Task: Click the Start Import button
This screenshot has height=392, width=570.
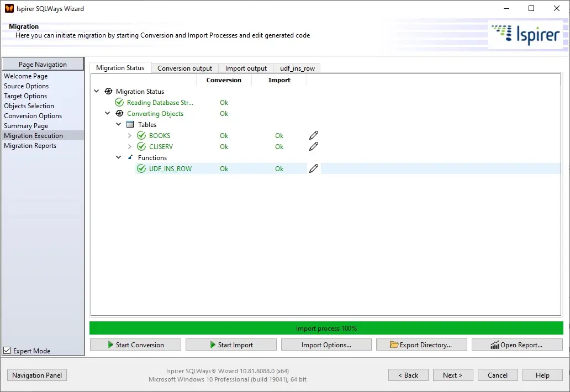Action: coord(231,345)
